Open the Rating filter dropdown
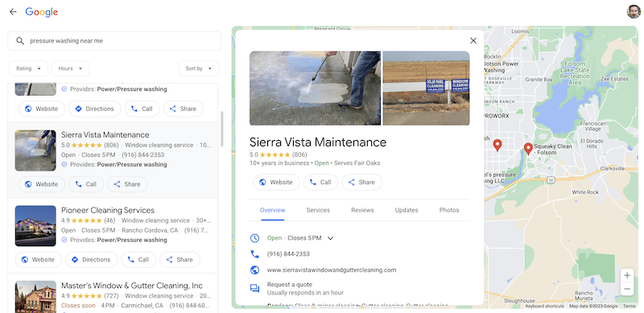This screenshot has height=313, width=644. click(x=28, y=68)
